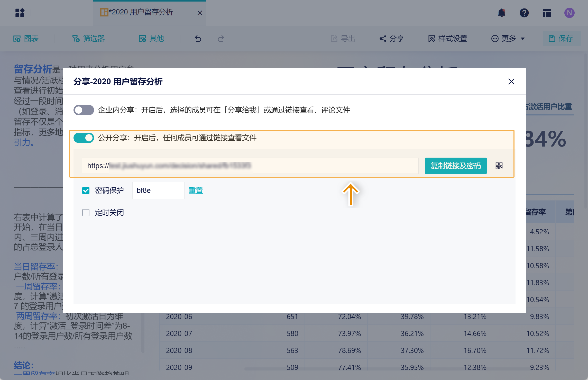Switch to the 2020 用户留存分析 tab

141,12
